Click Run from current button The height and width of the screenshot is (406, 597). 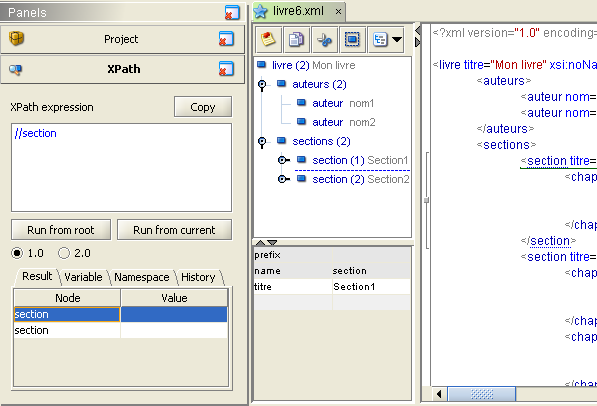[x=174, y=230]
